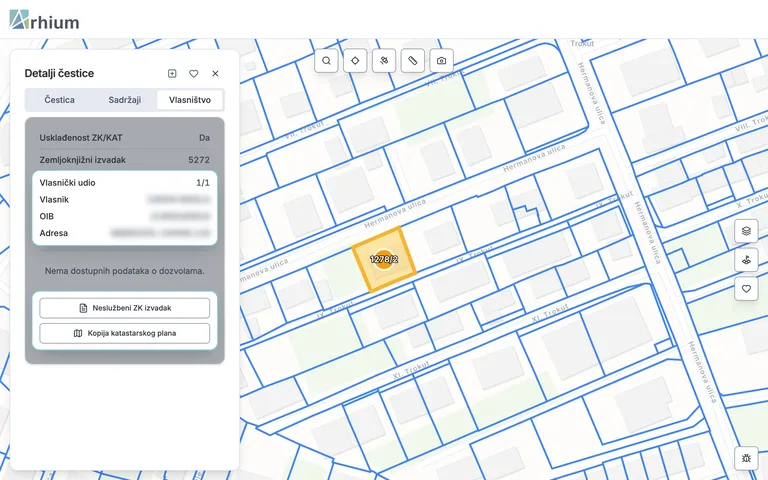Click the Detalji čestice panel title
This screenshot has width=768, height=480.
59,73
